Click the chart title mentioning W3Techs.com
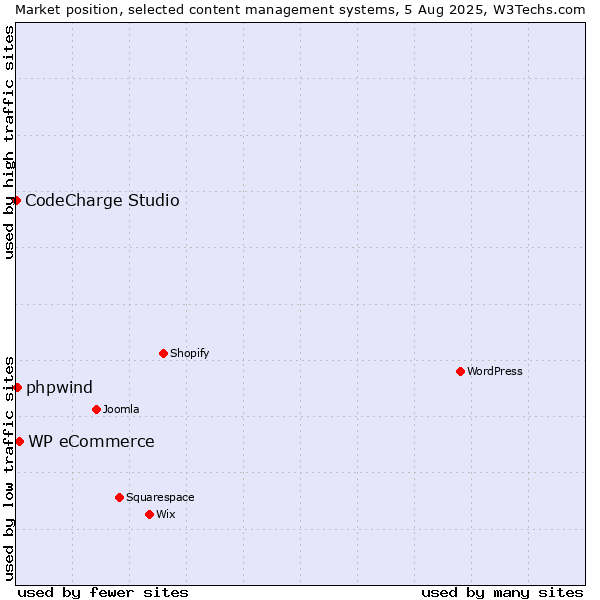 click(300, 10)
